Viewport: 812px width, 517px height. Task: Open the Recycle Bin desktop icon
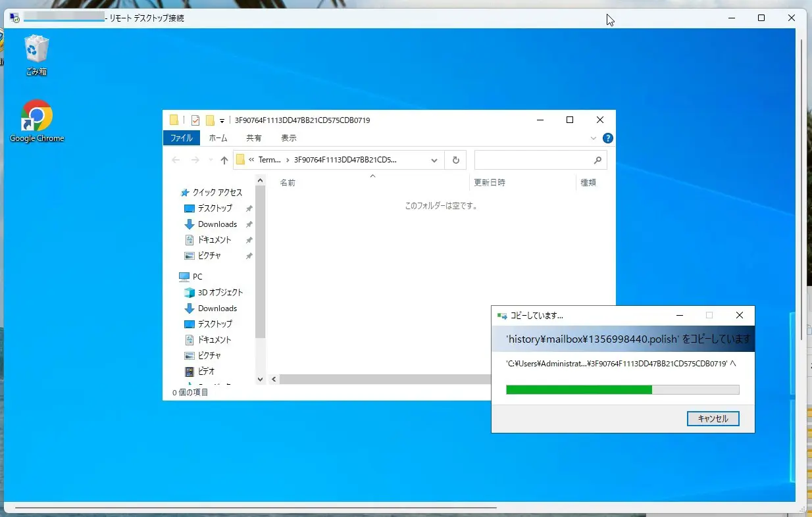point(37,50)
